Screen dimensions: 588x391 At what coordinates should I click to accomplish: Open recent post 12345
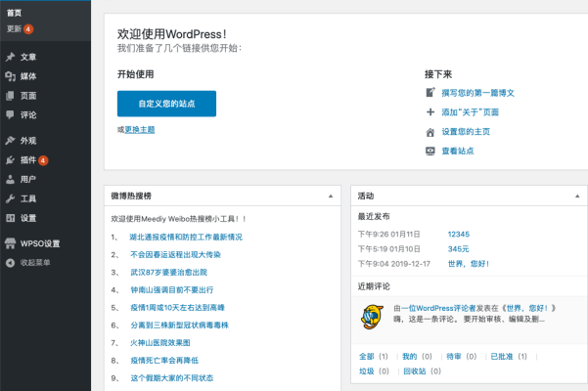click(459, 234)
